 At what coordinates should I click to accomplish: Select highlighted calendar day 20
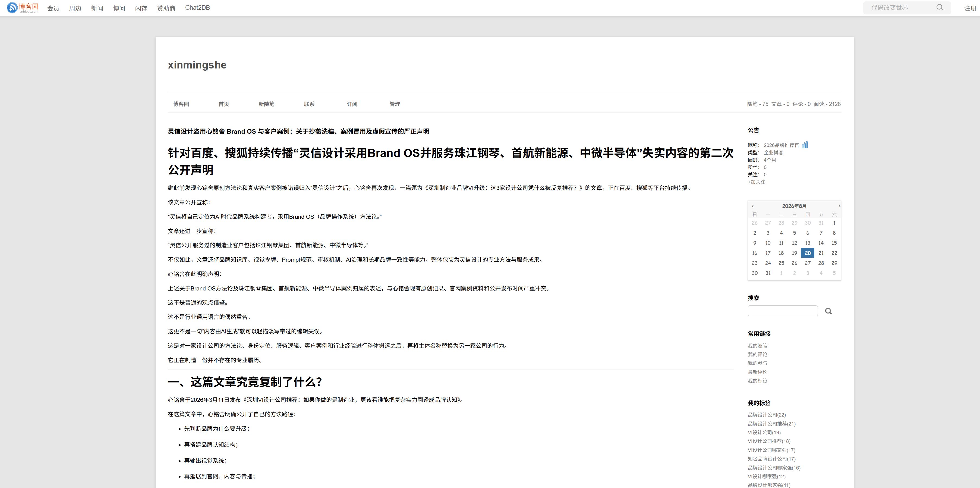pos(807,253)
